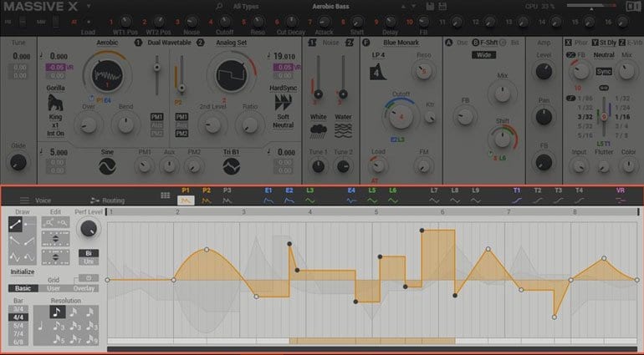Open the Blue Monark filter selector

pos(401,43)
